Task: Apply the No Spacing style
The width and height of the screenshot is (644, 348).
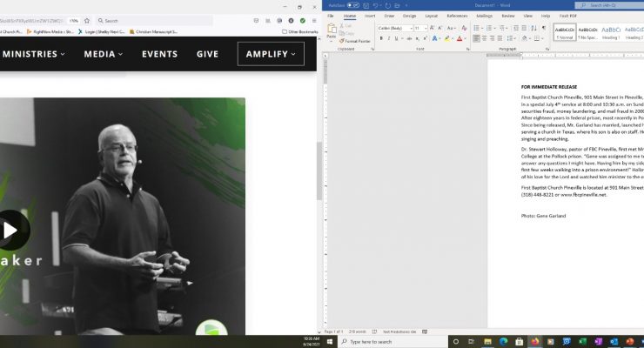Action: click(587, 32)
